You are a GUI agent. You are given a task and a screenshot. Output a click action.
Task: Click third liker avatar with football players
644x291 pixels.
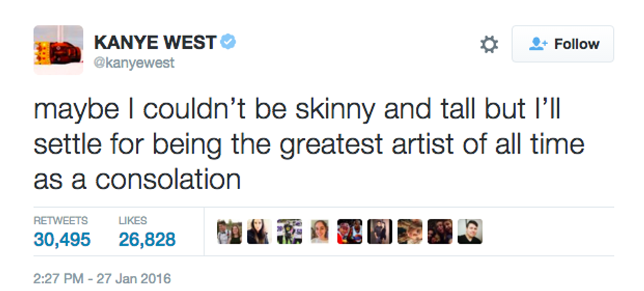290,232
